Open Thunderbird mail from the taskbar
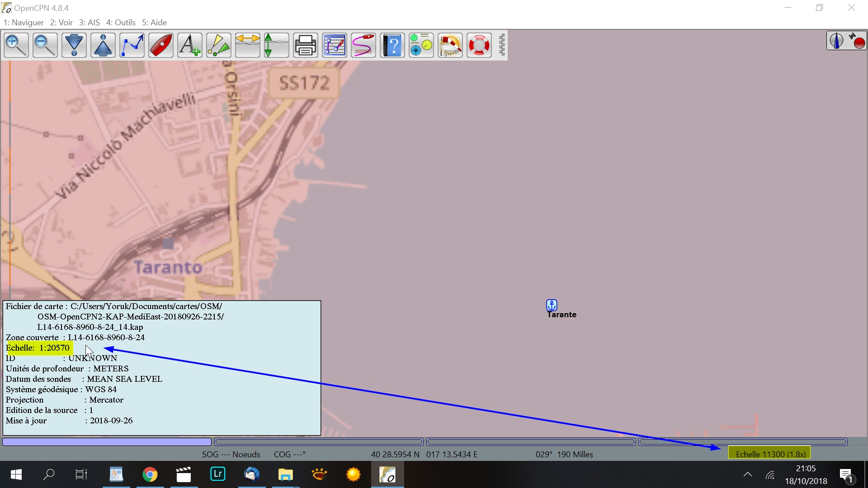Image resolution: width=868 pixels, height=488 pixels. pyautogui.click(x=252, y=474)
